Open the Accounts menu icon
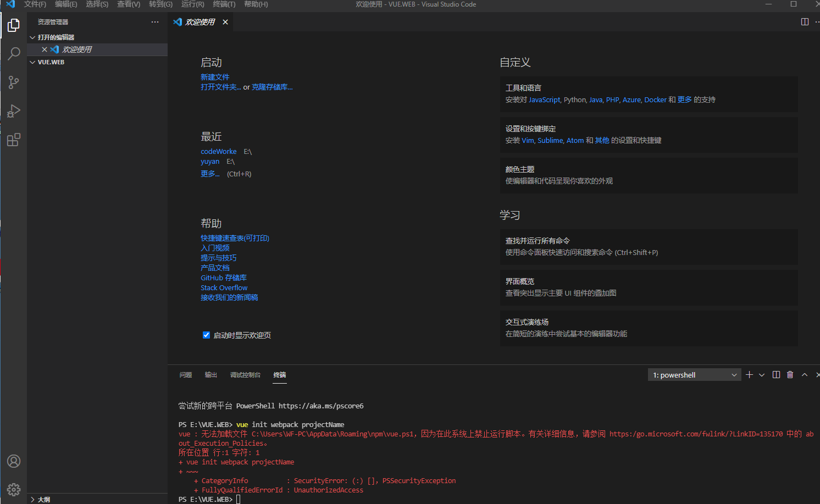The width and height of the screenshot is (820, 504). point(14,461)
